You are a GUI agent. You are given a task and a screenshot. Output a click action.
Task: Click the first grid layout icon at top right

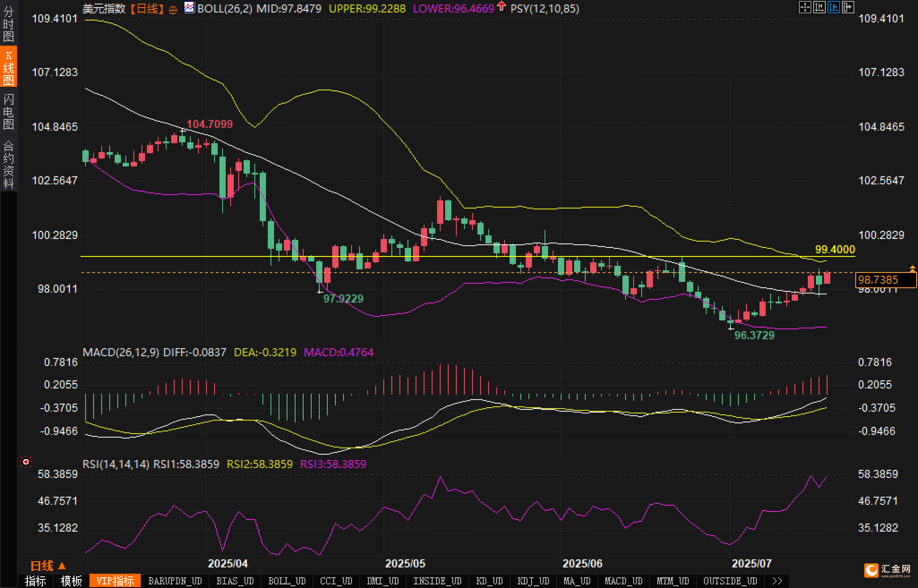[805, 8]
